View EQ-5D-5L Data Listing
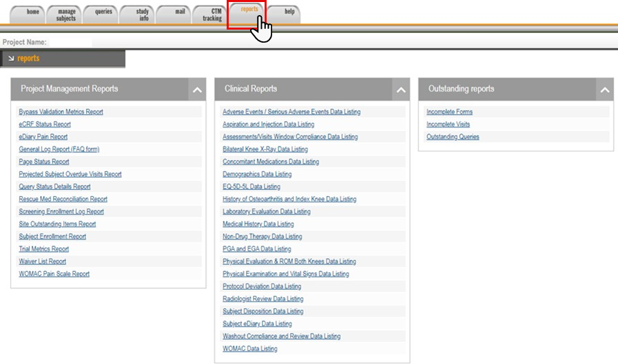The image size is (618, 364). [x=251, y=186]
